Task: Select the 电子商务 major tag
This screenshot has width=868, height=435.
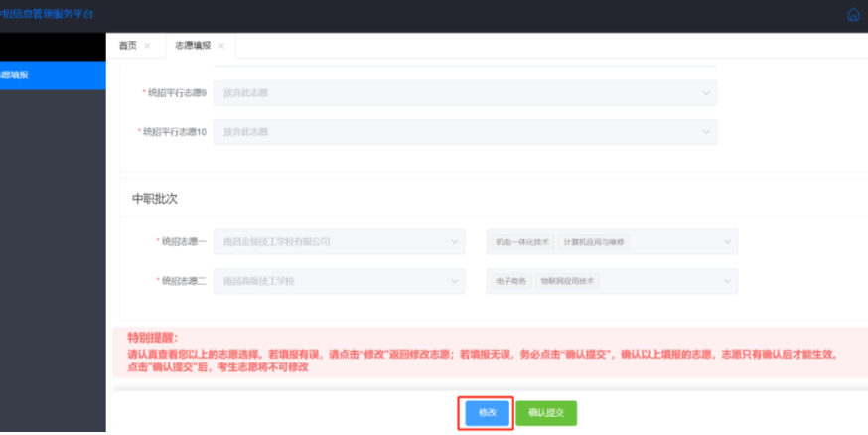Action: [x=510, y=282]
